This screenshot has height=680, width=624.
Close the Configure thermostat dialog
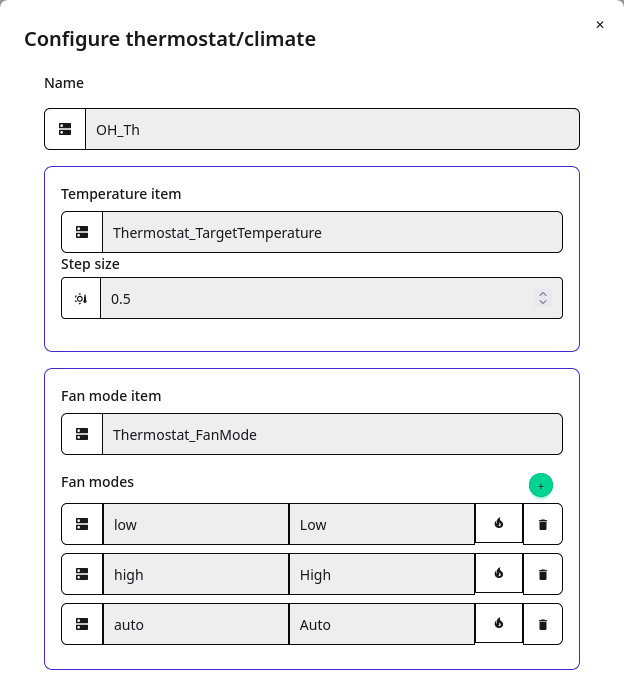(600, 25)
